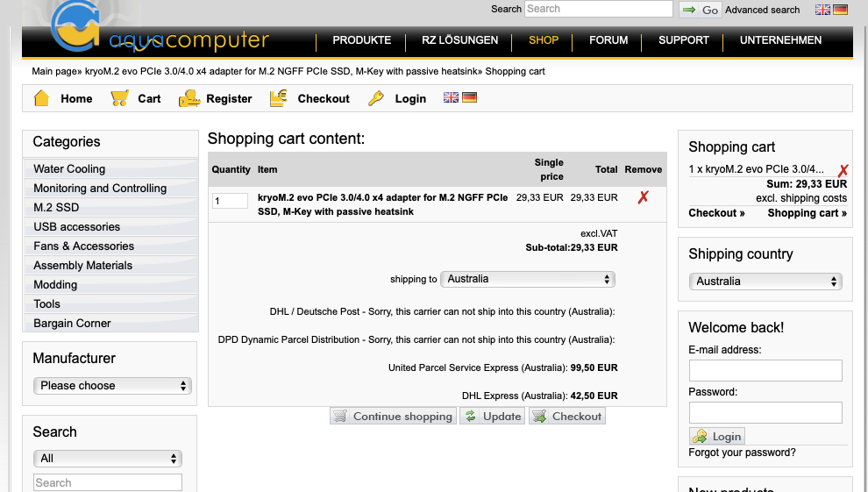Click 'Forgot your password?' link

(742, 453)
